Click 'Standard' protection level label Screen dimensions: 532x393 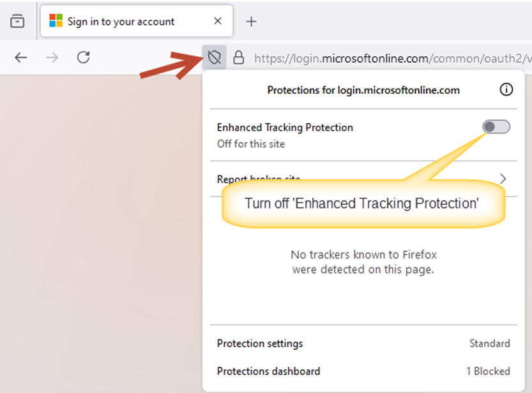pyautogui.click(x=490, y=343)
